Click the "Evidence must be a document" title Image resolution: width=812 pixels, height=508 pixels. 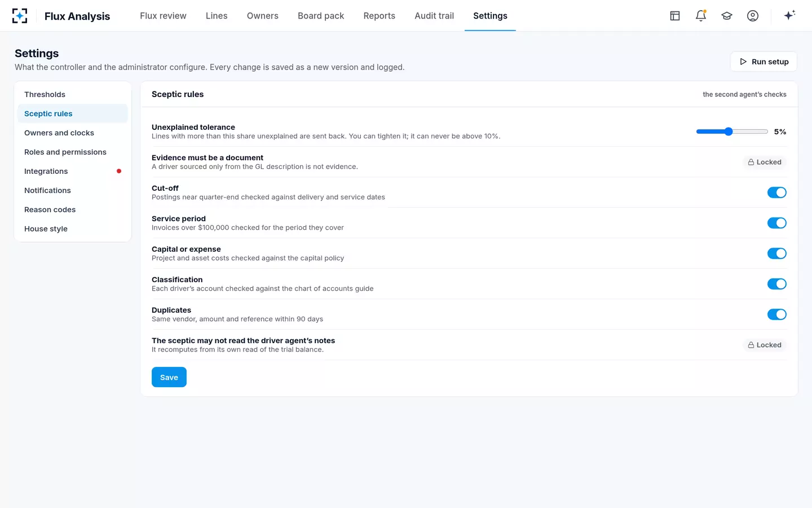coord(208,157)
